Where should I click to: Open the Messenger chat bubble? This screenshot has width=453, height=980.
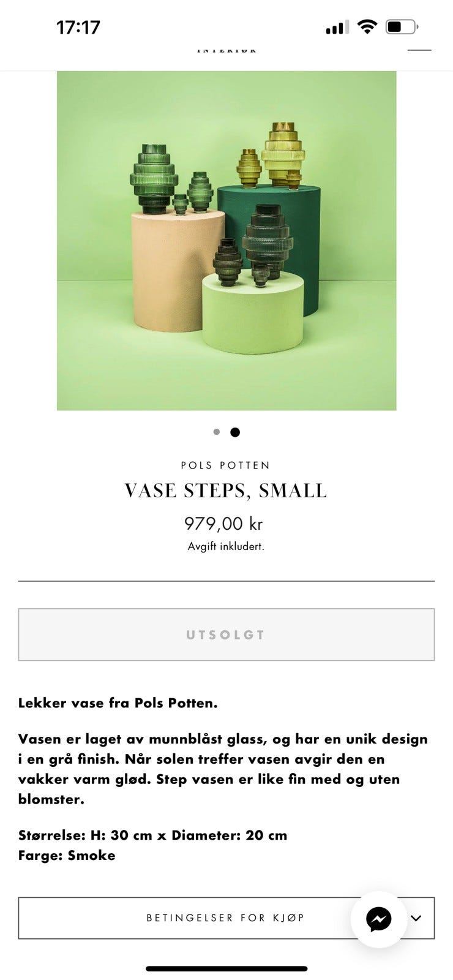pos(378,919)
